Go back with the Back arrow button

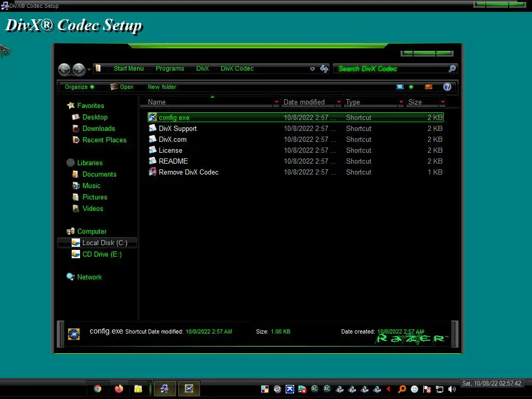coord(64,69)
